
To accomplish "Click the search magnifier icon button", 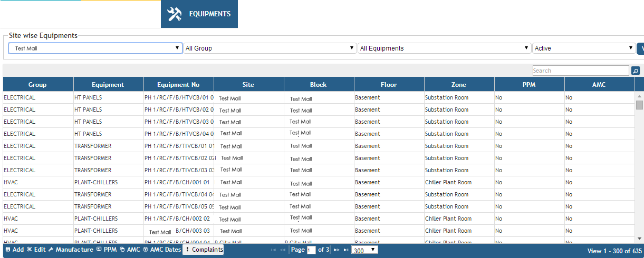I will tap(636, 71).
